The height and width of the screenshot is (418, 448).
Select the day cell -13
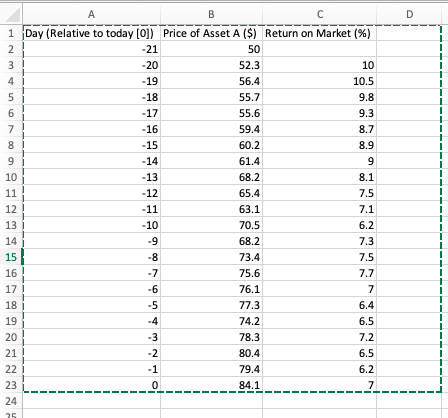pos(92,177)
